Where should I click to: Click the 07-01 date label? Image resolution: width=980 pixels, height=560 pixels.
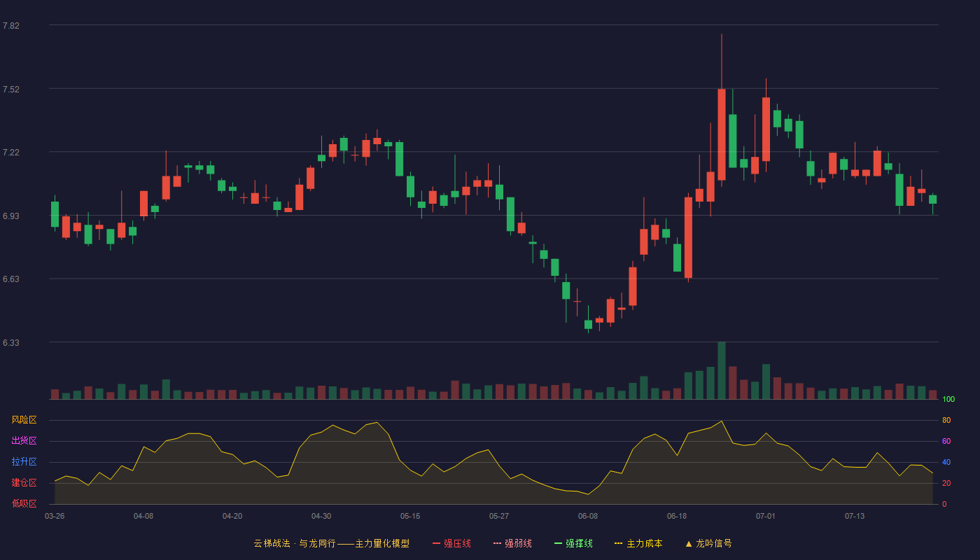point(766,516)
